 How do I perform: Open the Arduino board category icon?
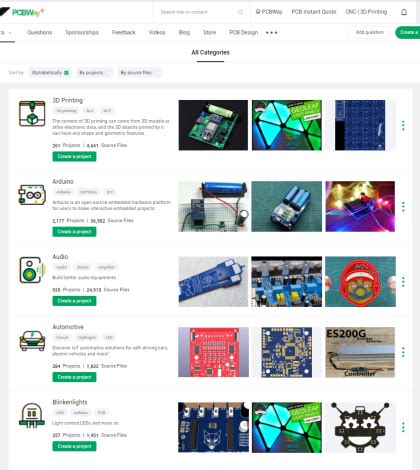(x=32, y=195)
